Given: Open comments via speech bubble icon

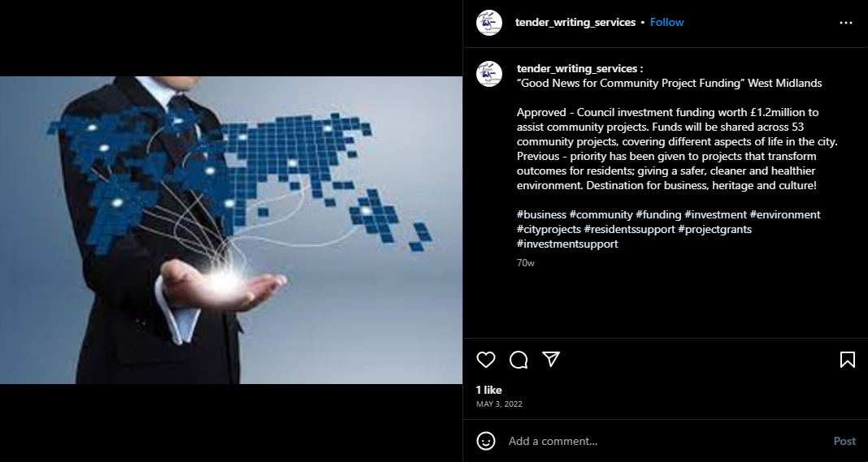Looking at the screenshot, I should 519,360.
